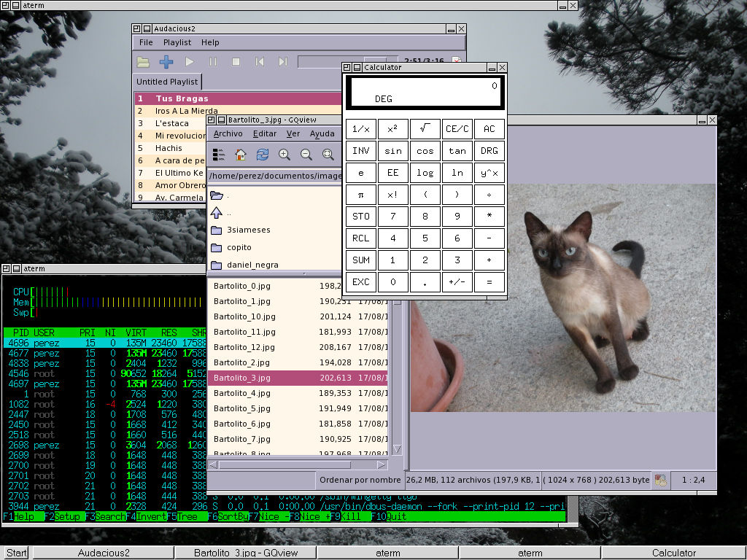Open files with Audacious2 folder icon
The image size is (747, 560).
(x=143, y=62)
